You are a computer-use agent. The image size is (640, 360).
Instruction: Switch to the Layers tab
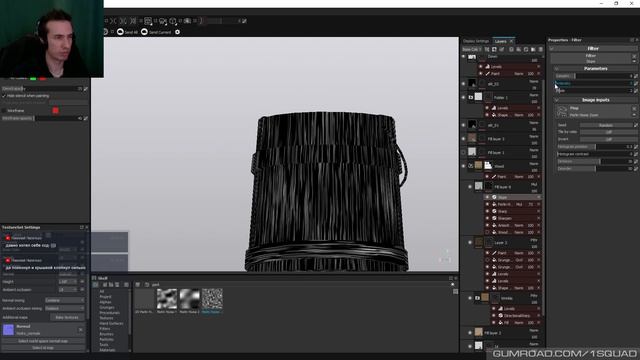click(x=500, y=41)
